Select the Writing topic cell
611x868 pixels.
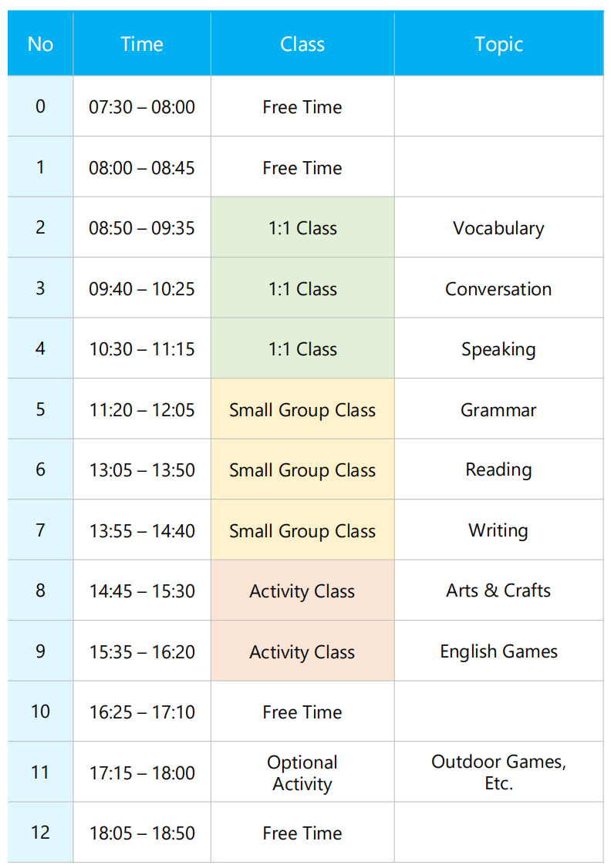498,530
